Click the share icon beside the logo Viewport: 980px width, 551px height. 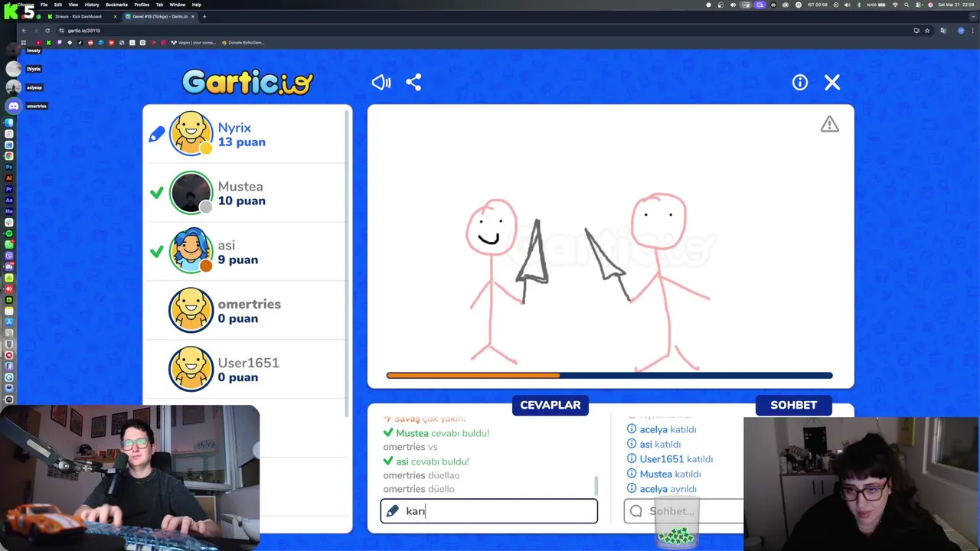pos(413,83)
